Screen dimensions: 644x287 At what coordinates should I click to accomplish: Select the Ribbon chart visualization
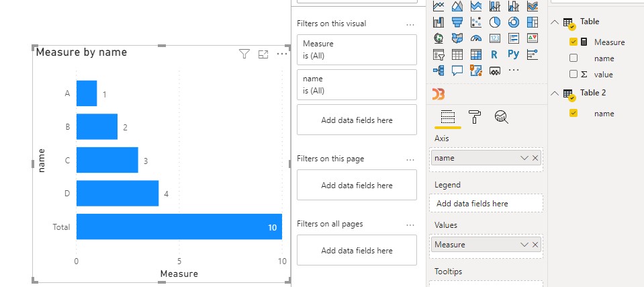tap(533, 6)
